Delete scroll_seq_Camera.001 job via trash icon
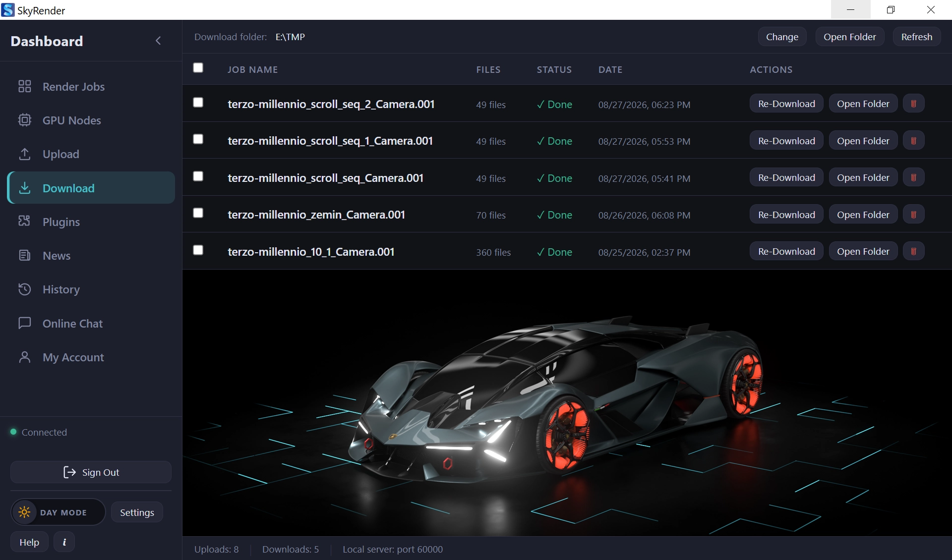Screen dimensions: 952x560 point(913,177)
